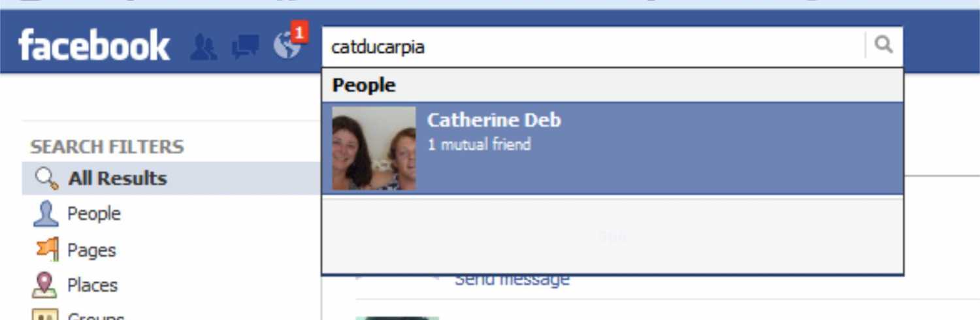Open the messages icon in header
The image size is (980, 320).
point(246,47)
